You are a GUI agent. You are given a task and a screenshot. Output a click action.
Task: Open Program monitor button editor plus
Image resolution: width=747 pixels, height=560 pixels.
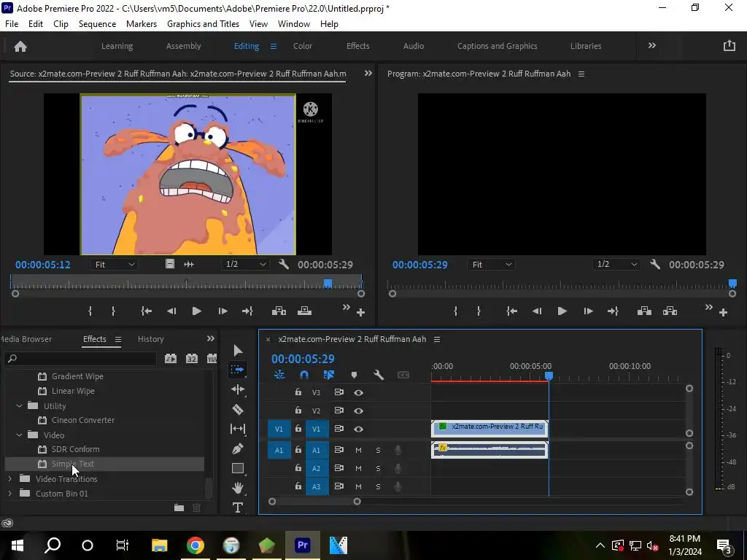723,312
